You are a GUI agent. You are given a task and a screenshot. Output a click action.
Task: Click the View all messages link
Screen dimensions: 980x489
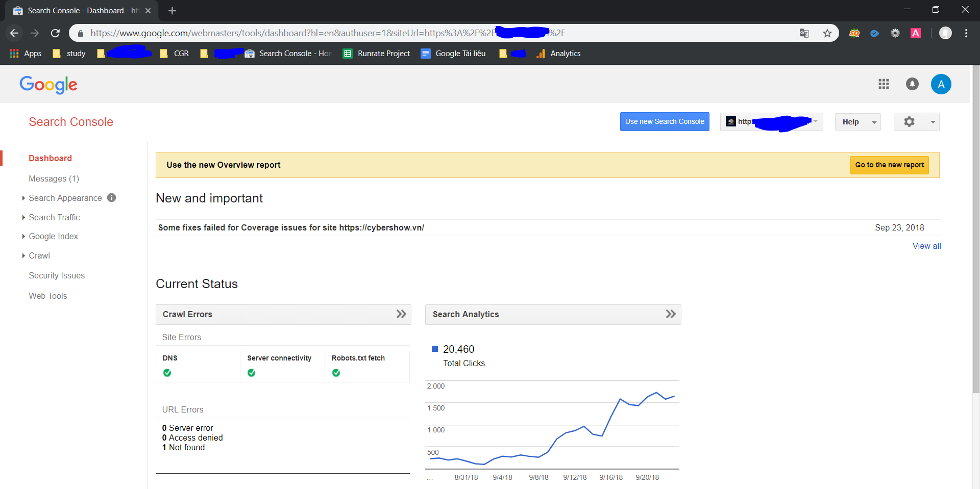(x=926, y=246)
